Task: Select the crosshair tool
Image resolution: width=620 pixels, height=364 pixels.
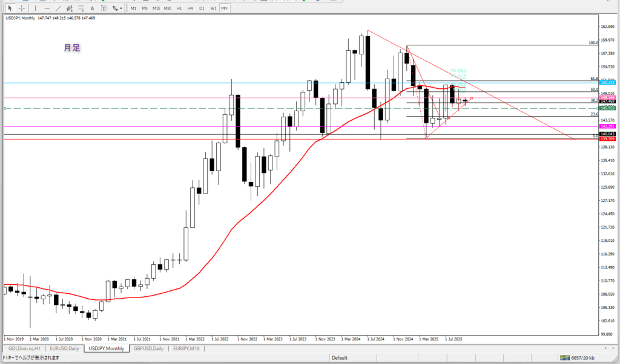Action: (21, 8)
